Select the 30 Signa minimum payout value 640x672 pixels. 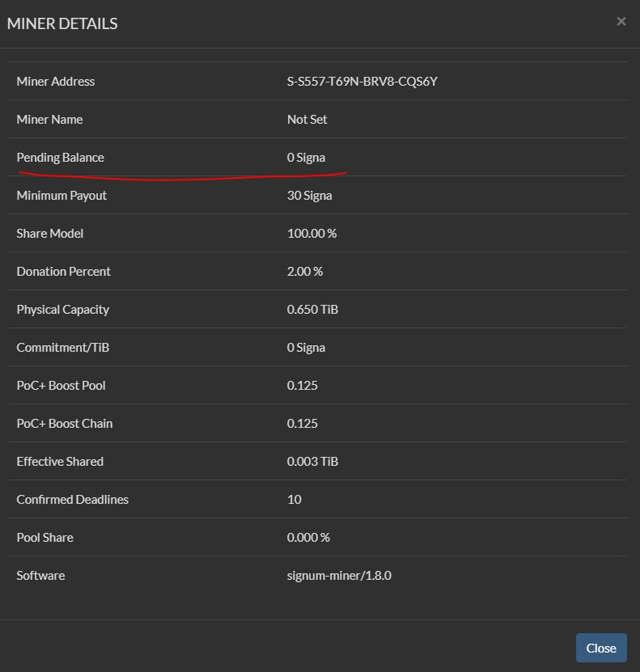[310, 196]
